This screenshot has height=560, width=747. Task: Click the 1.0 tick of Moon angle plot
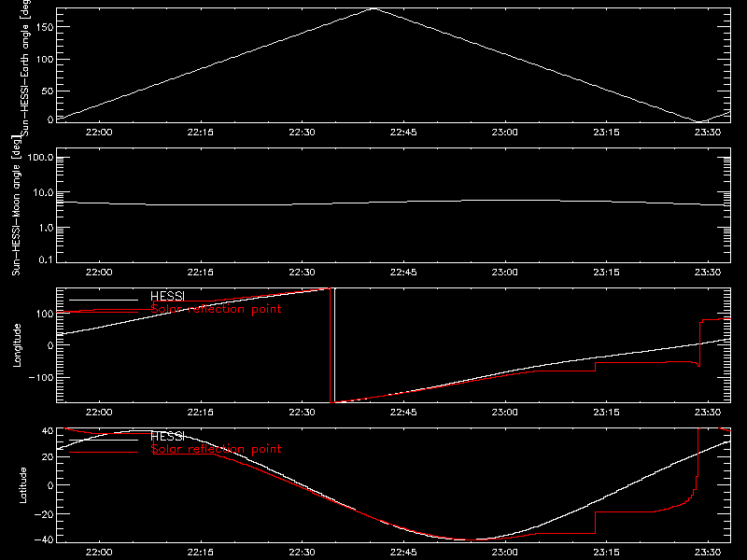46,228
